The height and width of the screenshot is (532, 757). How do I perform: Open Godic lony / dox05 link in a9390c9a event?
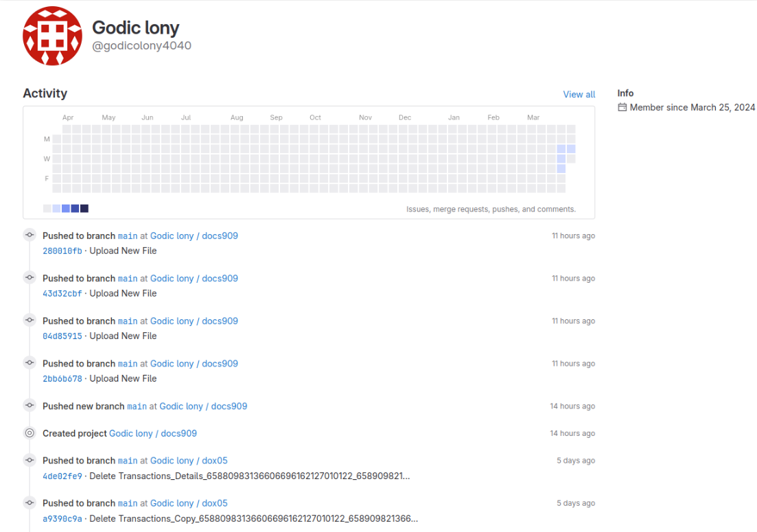click(x=189, y=503)
